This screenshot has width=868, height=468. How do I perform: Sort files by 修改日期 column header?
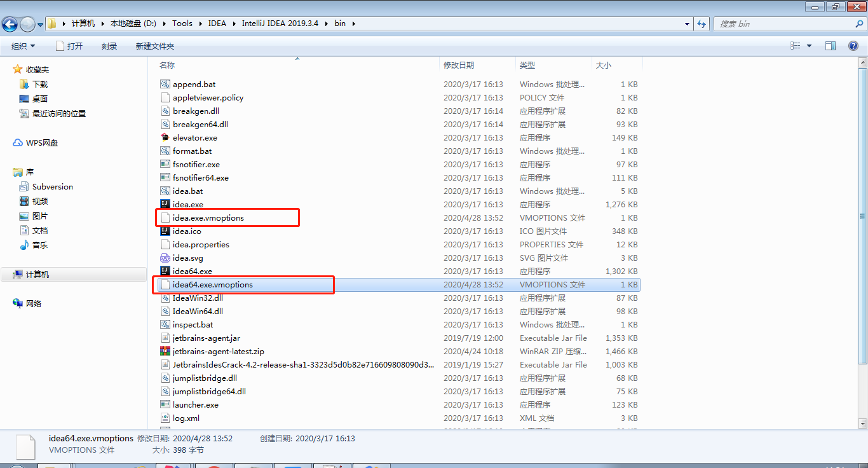click(x=459, y=65)
